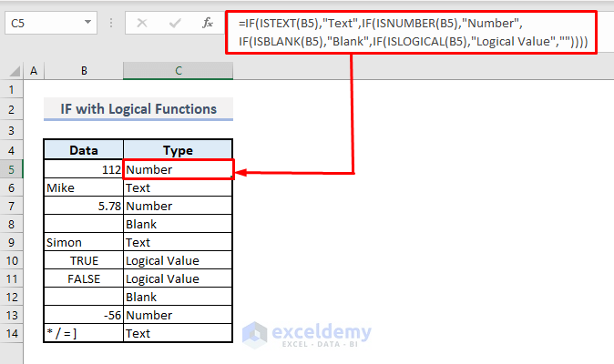
Task: Select cell containing 5.78
Action: [84, 206]
